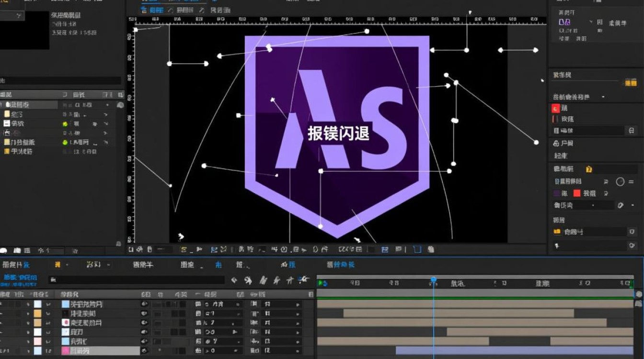
Task: Toggle the eye icon of the first timeline layer
Action: point(144,304)
